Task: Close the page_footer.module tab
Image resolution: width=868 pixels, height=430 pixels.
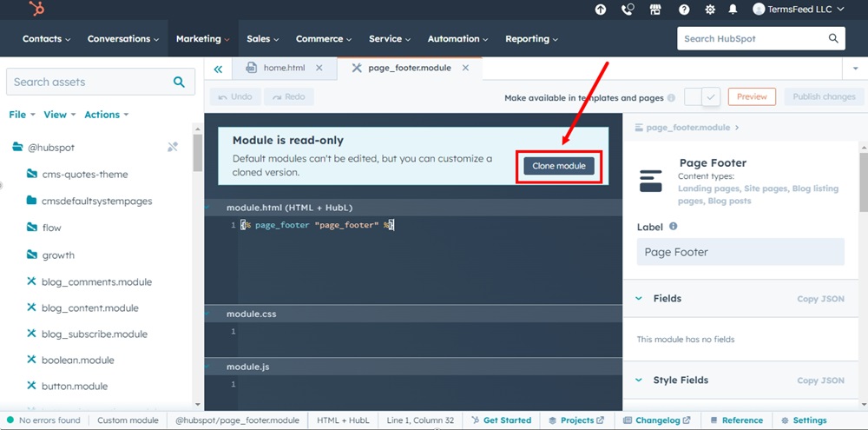Action: point(465,68)
